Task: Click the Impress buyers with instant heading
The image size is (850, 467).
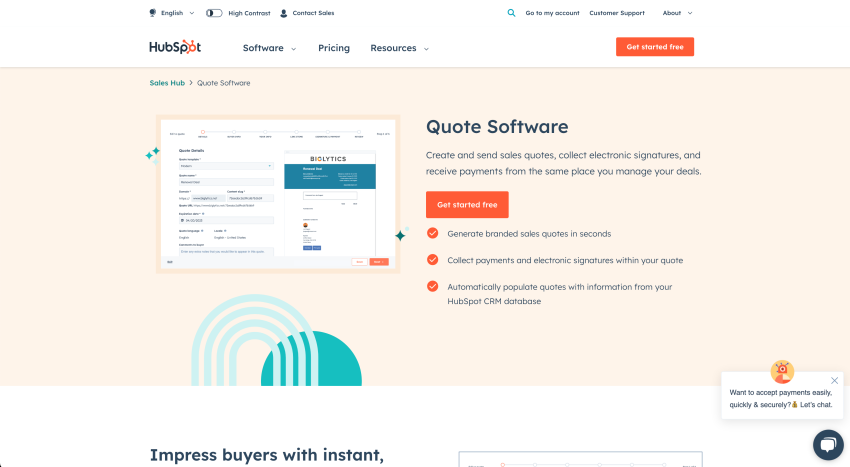Action: pyautogui.click(x=267, y=455)
